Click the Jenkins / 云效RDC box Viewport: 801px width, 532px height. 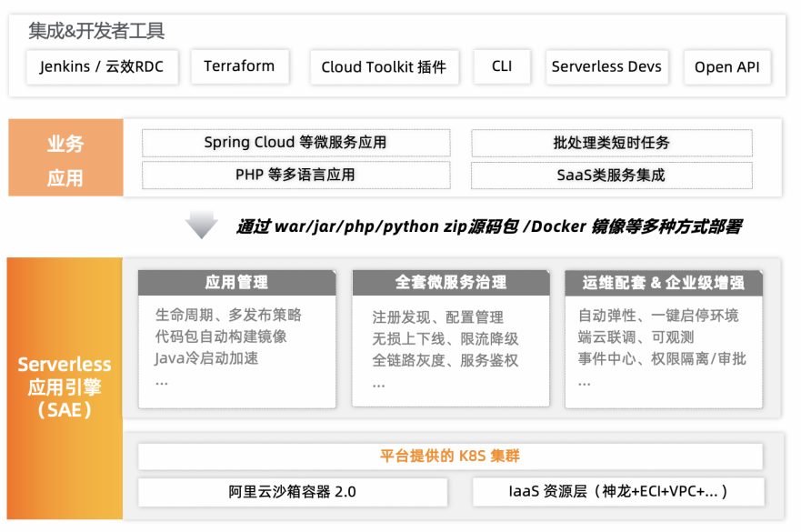(102, 66)
